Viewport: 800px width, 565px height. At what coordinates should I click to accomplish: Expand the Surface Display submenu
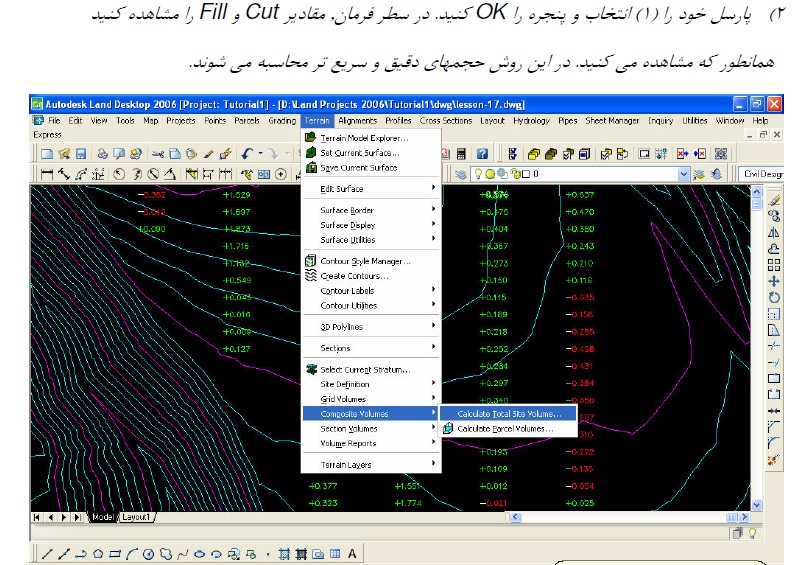point(371,225)
